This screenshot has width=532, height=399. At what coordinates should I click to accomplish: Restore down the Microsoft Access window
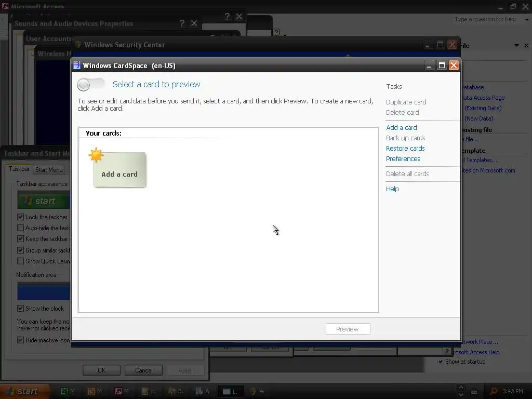pyautogui.click(x=513, y=6)
